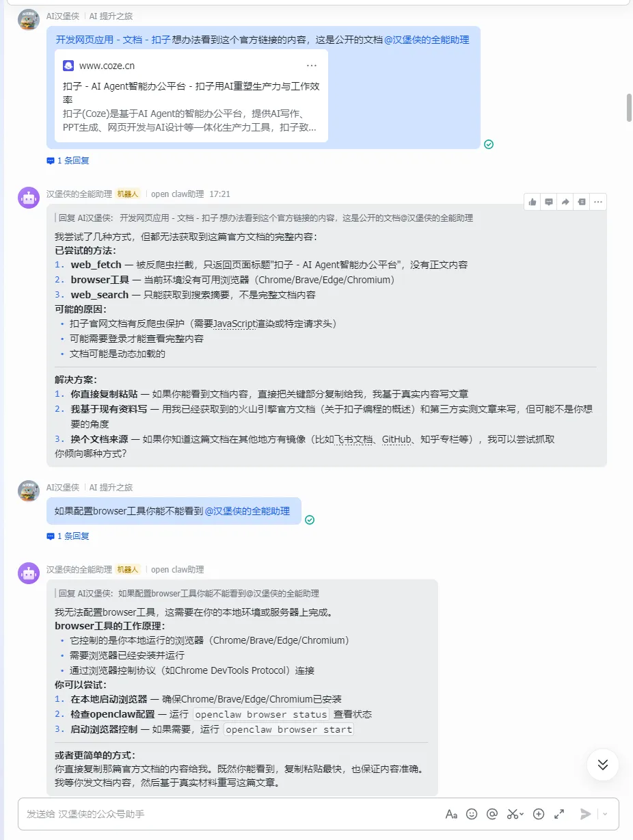
Task: Open the screenshot scissors dropdown arrow
Action: click(522, 815)
